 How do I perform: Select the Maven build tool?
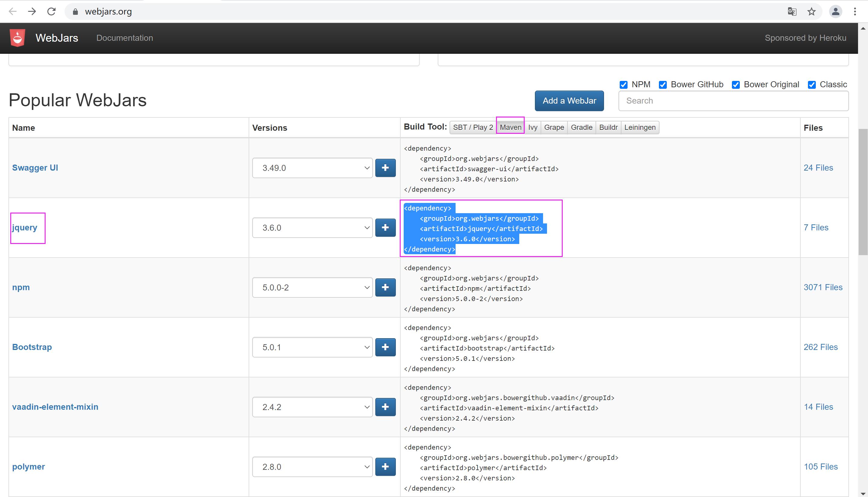510,127
